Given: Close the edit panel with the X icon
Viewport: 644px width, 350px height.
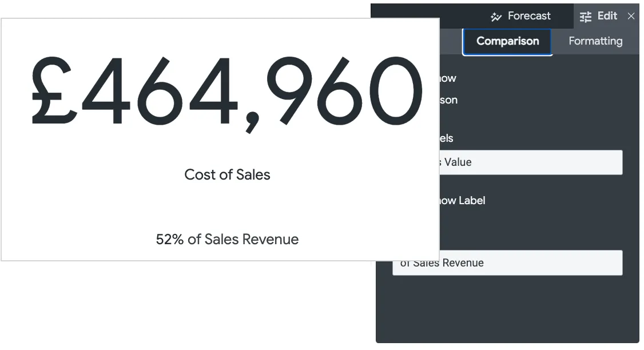Looking at the screenshot, I should coord(631,16).
